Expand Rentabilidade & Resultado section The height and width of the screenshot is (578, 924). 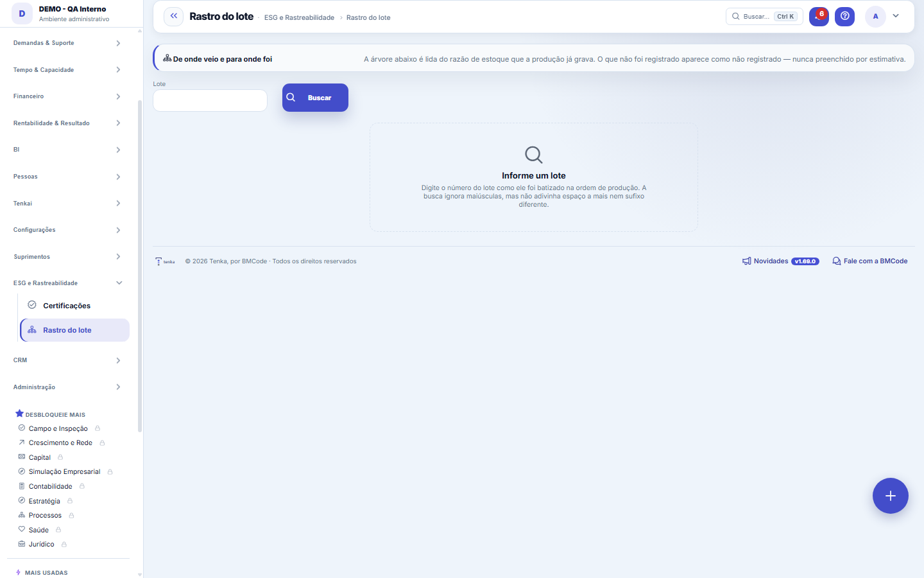coord(67,123)
